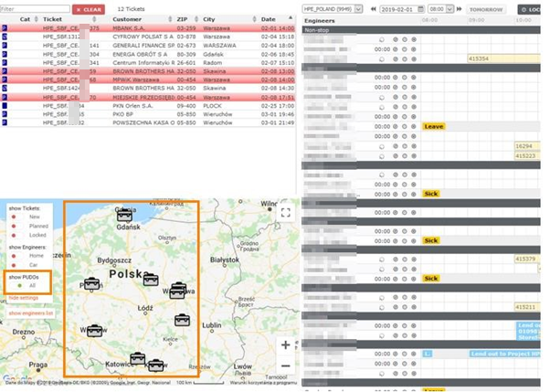550x392 pixels.
Task: Select the 02-25 17:00 date cell
Action: click(x=278, y=106)
